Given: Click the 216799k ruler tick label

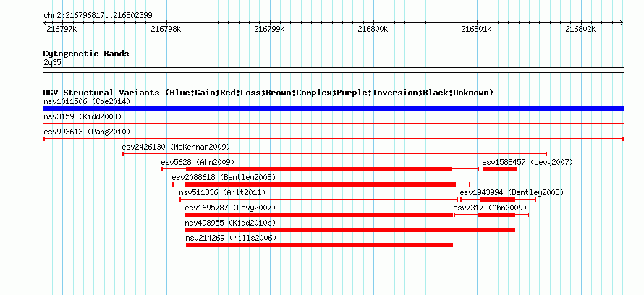Looking at the screenshot, I should 269,29.
